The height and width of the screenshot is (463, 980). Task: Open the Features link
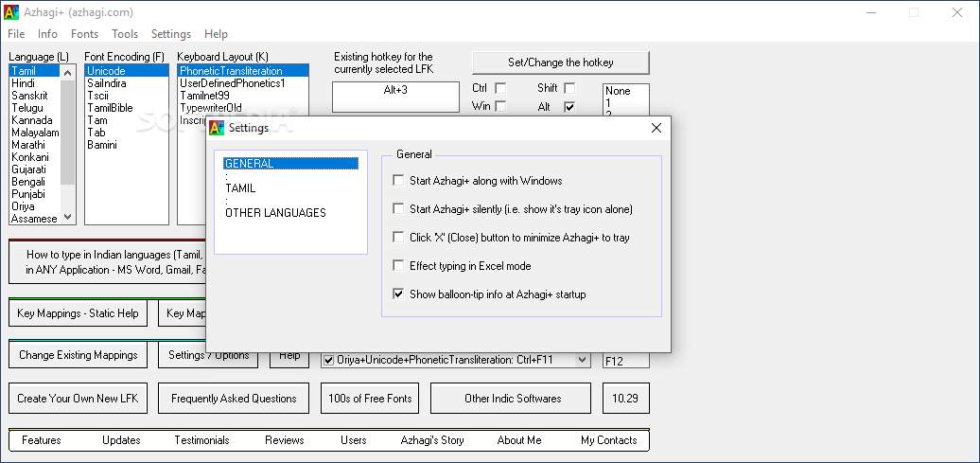[x=42, y=440]
